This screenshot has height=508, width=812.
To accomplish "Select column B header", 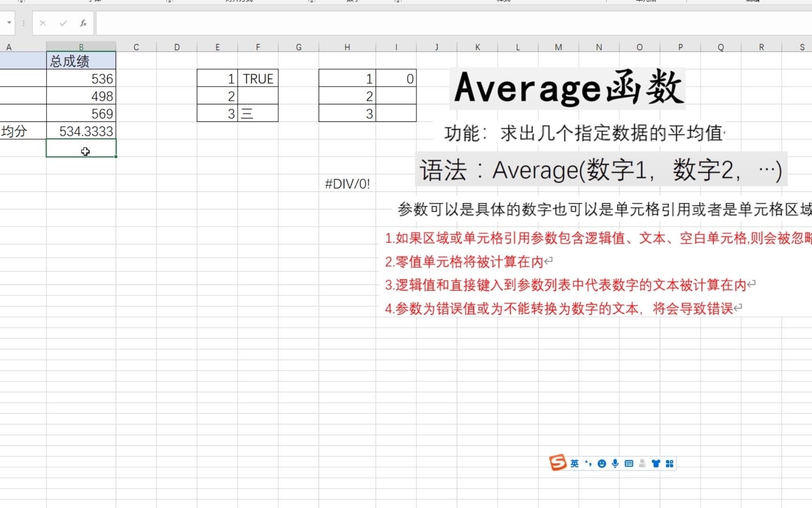I will (x=81, y=47).
